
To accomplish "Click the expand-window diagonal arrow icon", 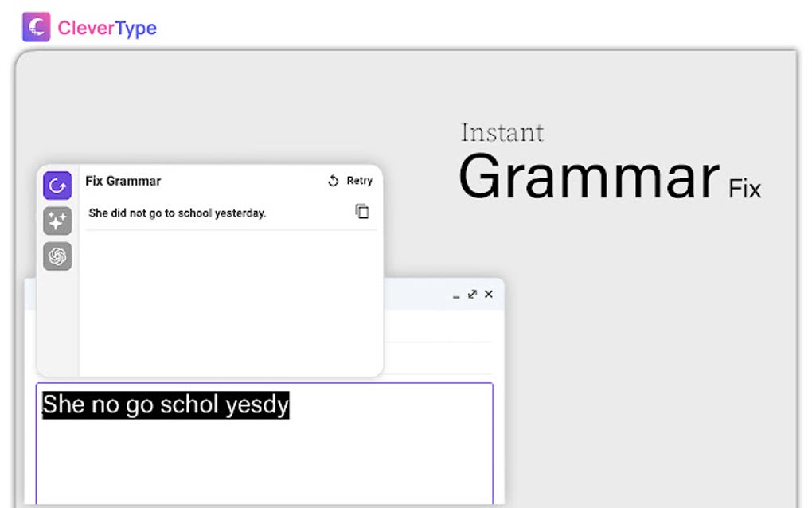I will click(474, 294).
